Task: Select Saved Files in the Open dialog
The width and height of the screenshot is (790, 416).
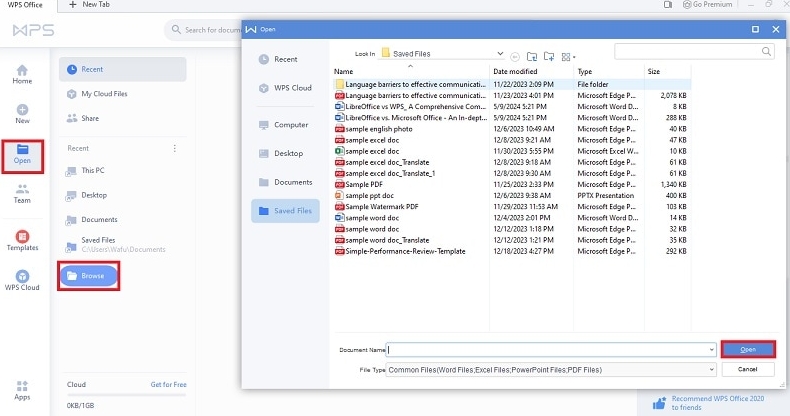Action: tap(285, 211)
